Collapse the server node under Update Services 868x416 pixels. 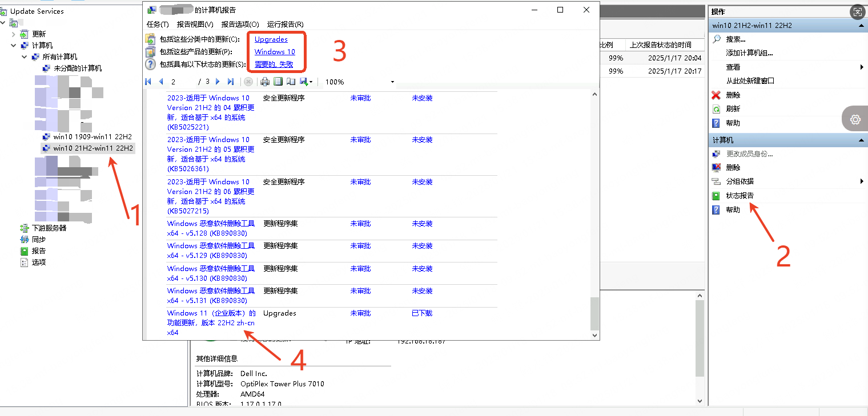4,23
